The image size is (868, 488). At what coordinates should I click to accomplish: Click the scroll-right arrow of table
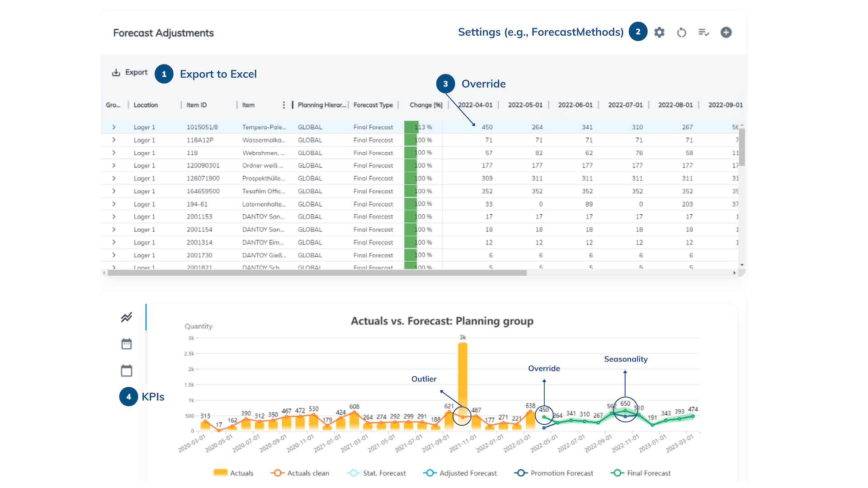click(734, 273)
